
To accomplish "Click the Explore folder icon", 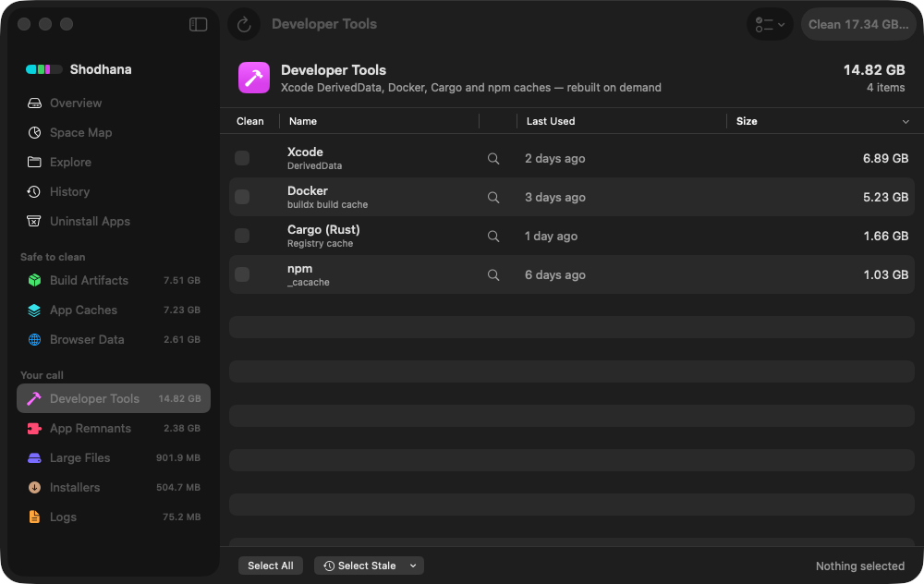I will click(x=34, y=162).
